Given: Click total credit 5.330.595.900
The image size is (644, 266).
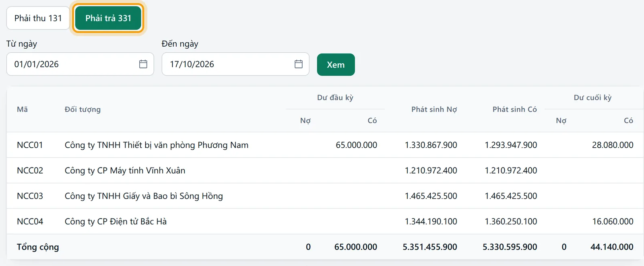Looking at the screenshot, I should click(x=510, y=247).
